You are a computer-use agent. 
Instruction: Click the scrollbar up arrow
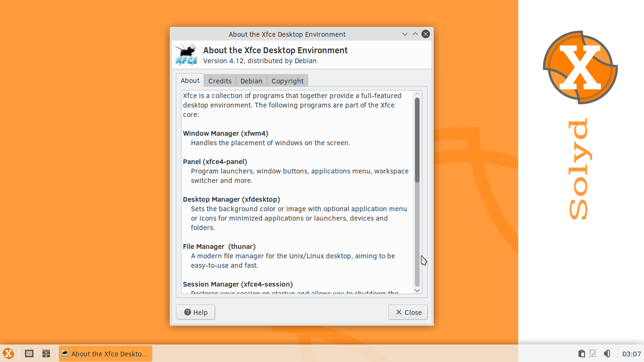pos(417,94)
